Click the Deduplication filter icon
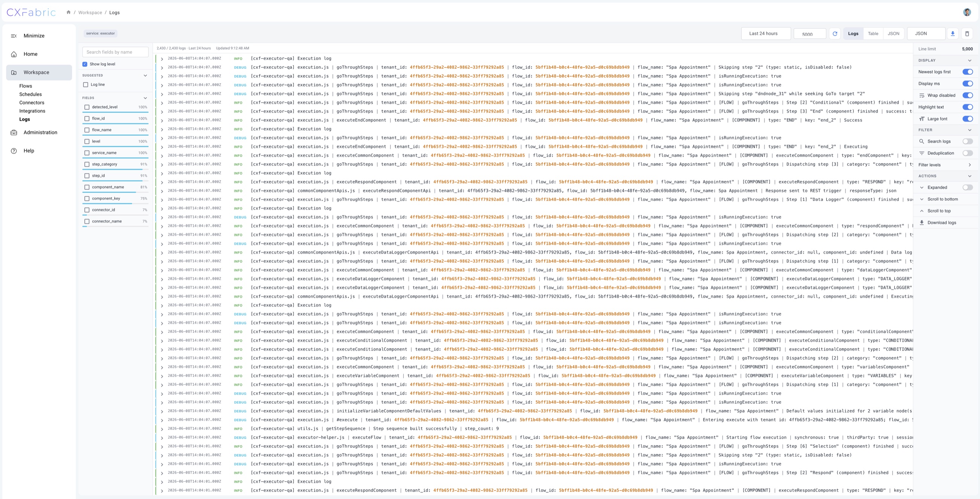The height and width of the screenshot is (499, 980). [x=922, y=153]
